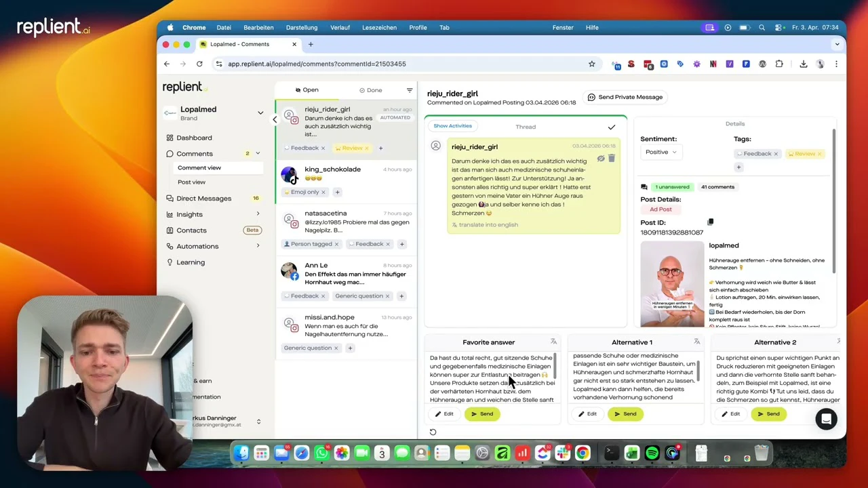Open Dashboard in sidebar

[194, 138]
